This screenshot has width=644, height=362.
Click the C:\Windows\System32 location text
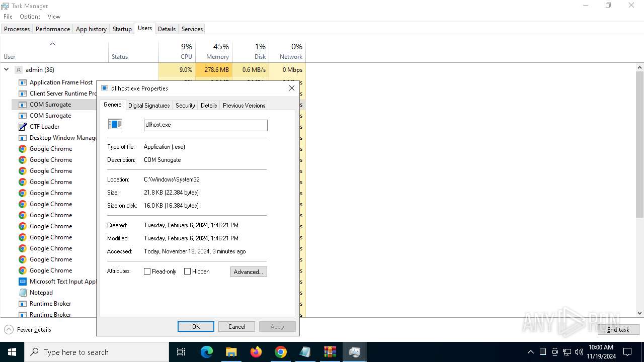pos(172,179)
